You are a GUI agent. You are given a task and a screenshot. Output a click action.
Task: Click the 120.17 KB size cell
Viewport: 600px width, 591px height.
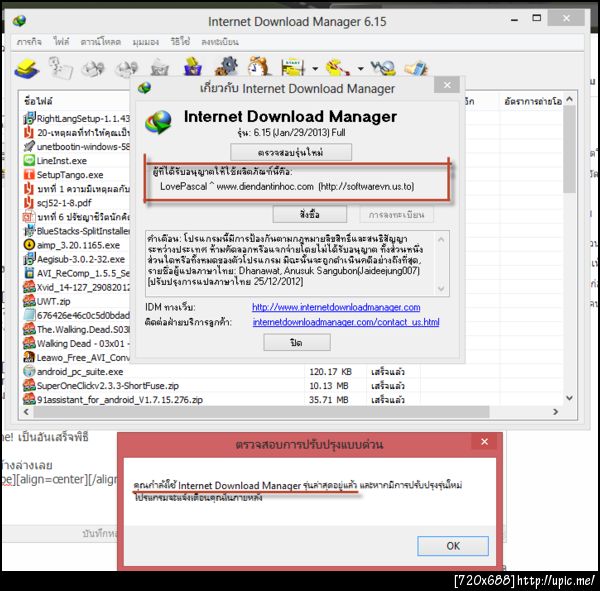(x=330, y=372)
